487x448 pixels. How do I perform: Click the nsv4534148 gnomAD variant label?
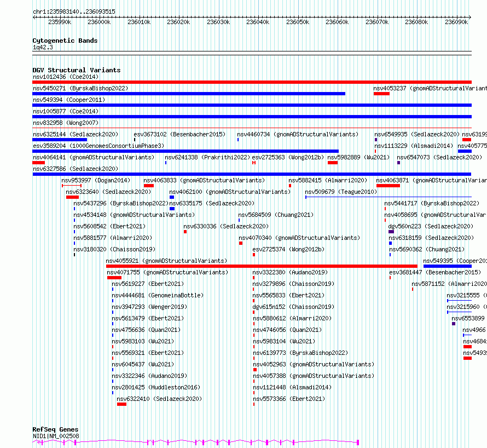134,215
